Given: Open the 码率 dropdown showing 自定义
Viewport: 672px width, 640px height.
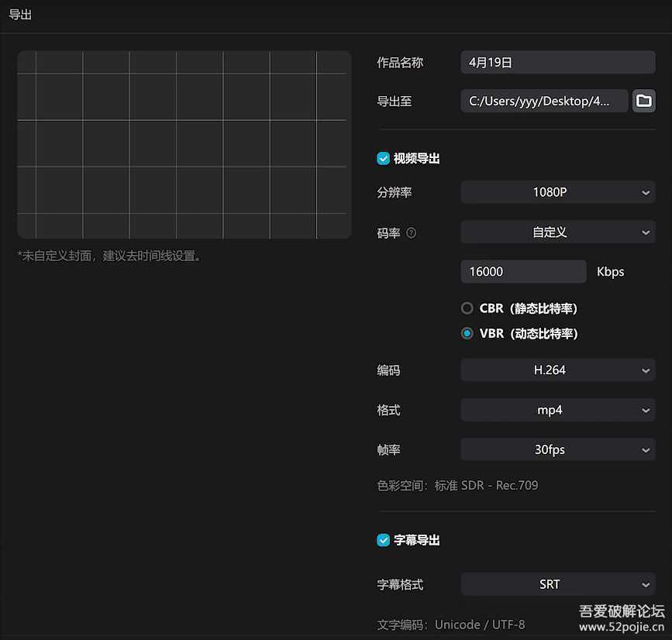Looking at the screenshot, I should 557,232.
